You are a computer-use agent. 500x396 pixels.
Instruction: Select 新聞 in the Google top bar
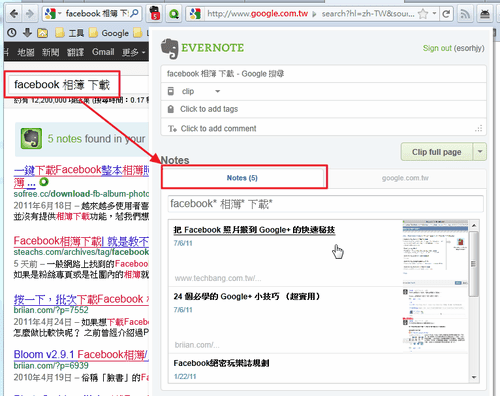click(50, 52)
